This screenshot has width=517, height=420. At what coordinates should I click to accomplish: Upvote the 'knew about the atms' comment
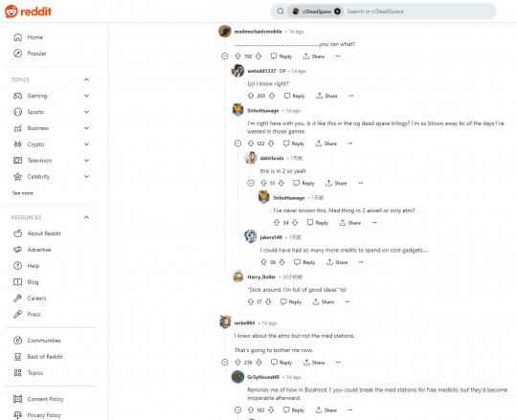[x=237, y=363]
